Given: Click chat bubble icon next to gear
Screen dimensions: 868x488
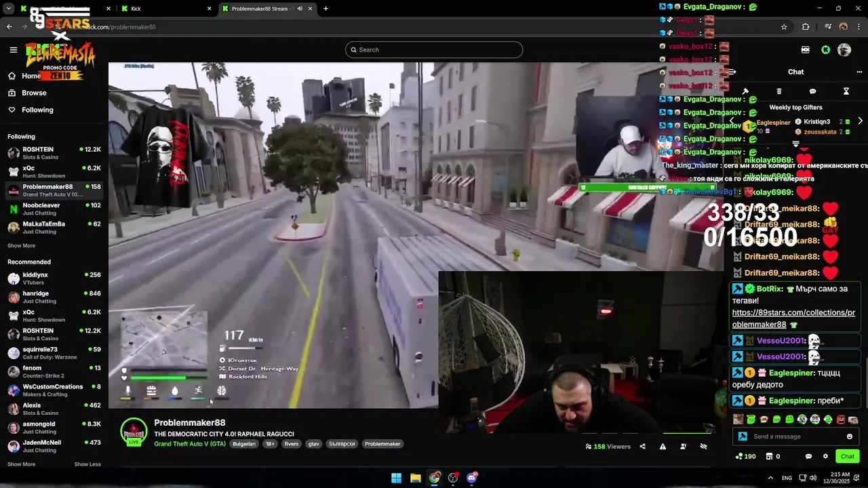Looking at the screenshot, I should [808, 456].
